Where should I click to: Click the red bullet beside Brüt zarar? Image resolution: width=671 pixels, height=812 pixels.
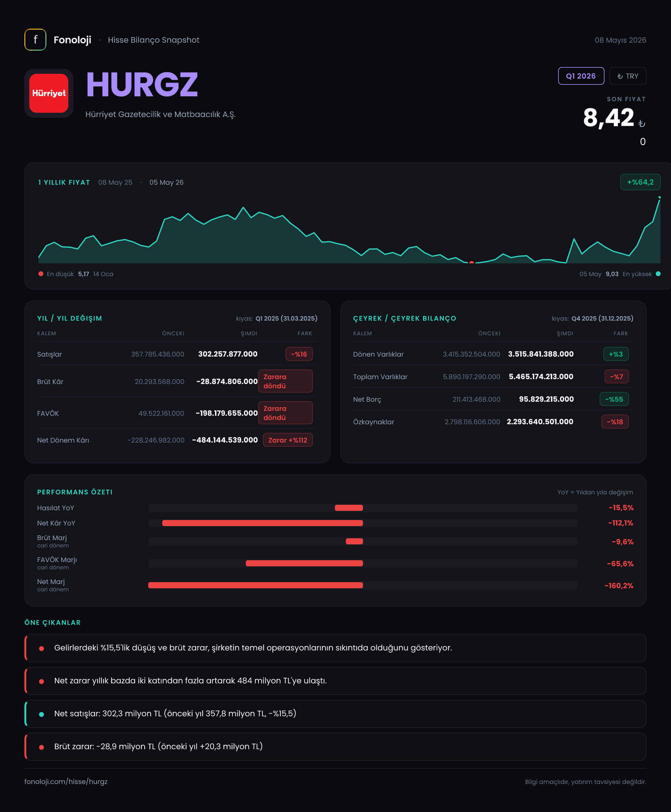pos(41,747)
